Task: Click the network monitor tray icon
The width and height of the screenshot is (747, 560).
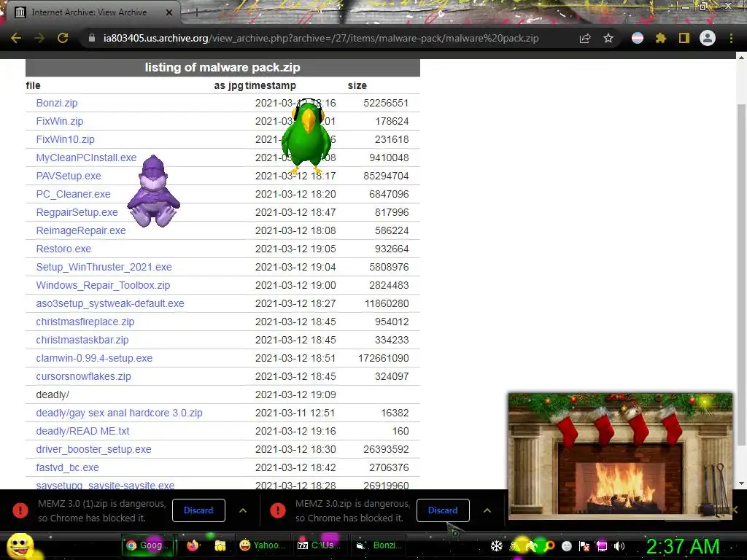Action: click(602, 546)
